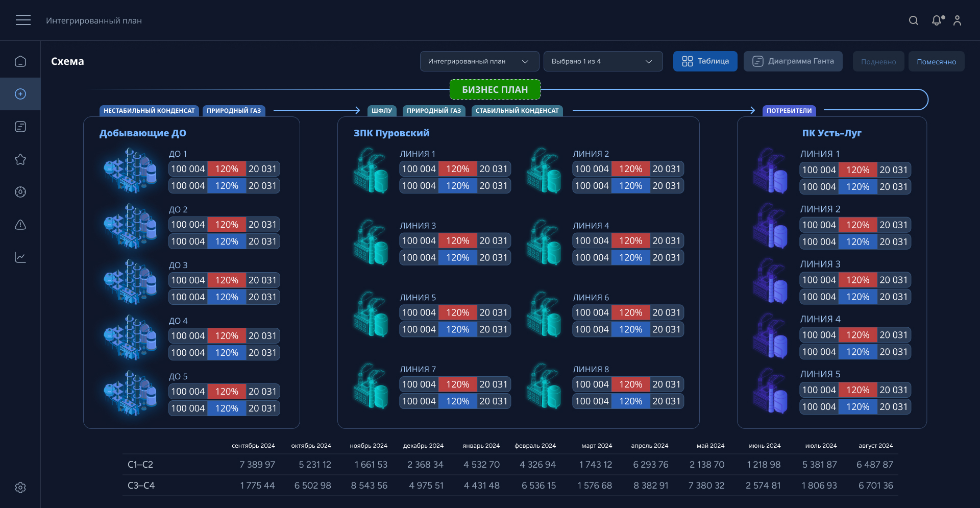
Task: Expand the Выбрано 1 из 4 dropdown
Action: [603, 61]
